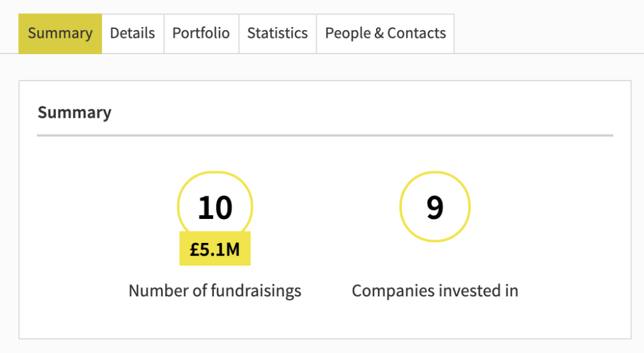Click the yellow circle showing 9
This screenshot has height=353, width=644.
point(435,207)
